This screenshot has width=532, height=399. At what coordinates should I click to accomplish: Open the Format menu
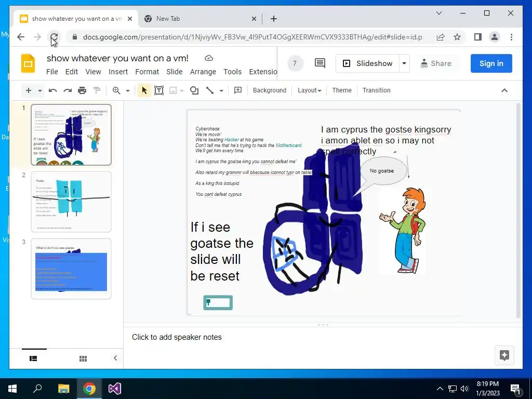(x=147, y=72)
